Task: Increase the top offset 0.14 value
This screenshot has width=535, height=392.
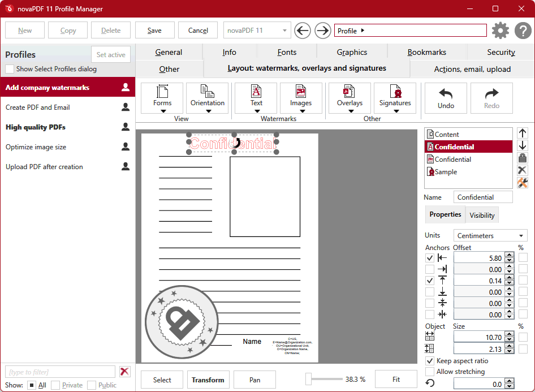Action: point(510,278)
